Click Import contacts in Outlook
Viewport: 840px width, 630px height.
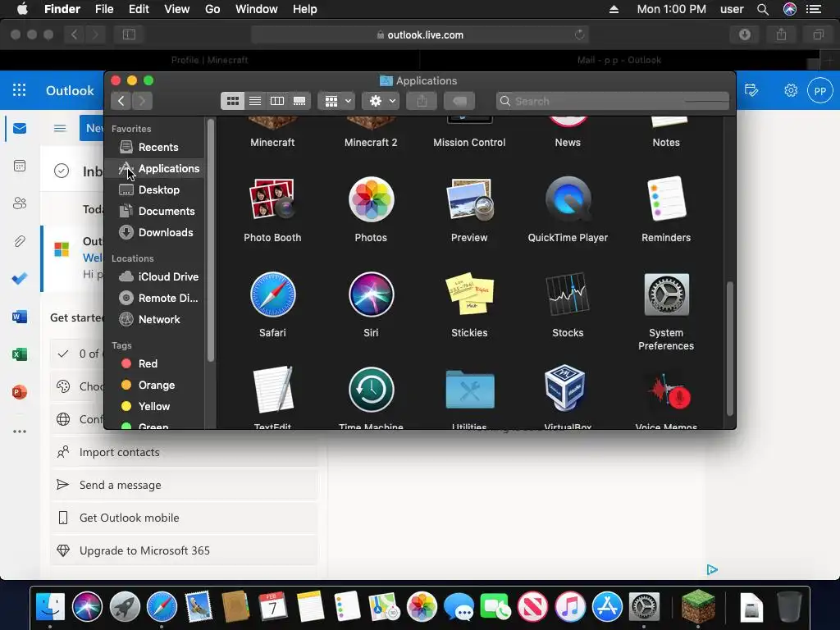point(184,452)
